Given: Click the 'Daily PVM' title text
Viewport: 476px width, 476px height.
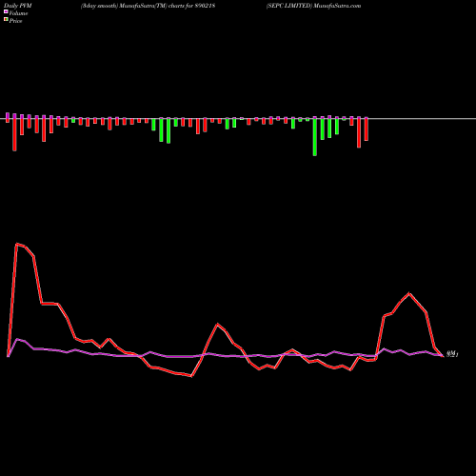Looking at the screenshot, I should 18,6.
